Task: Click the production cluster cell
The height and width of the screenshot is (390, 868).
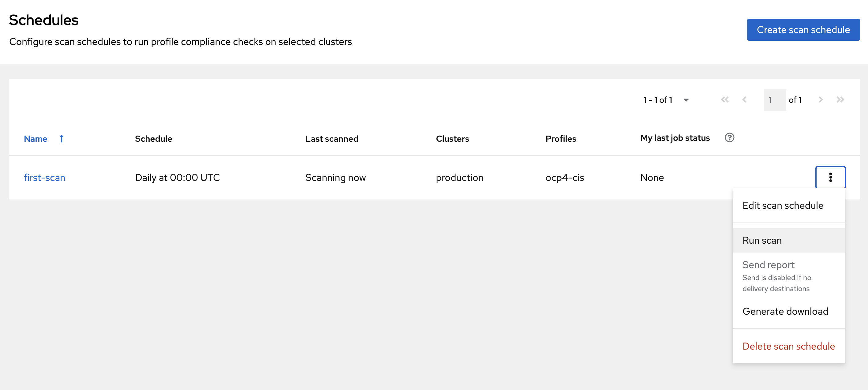Action: (x=459, y=178)
